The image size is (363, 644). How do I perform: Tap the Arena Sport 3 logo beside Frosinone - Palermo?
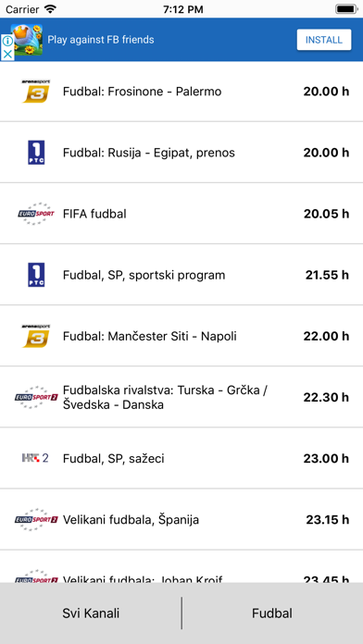point(36,92)
